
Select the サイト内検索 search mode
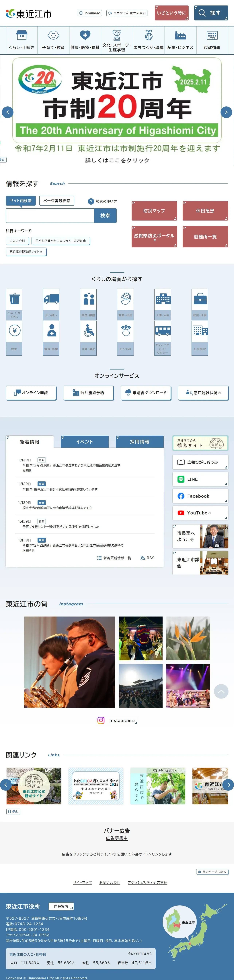tap(21, 201)
